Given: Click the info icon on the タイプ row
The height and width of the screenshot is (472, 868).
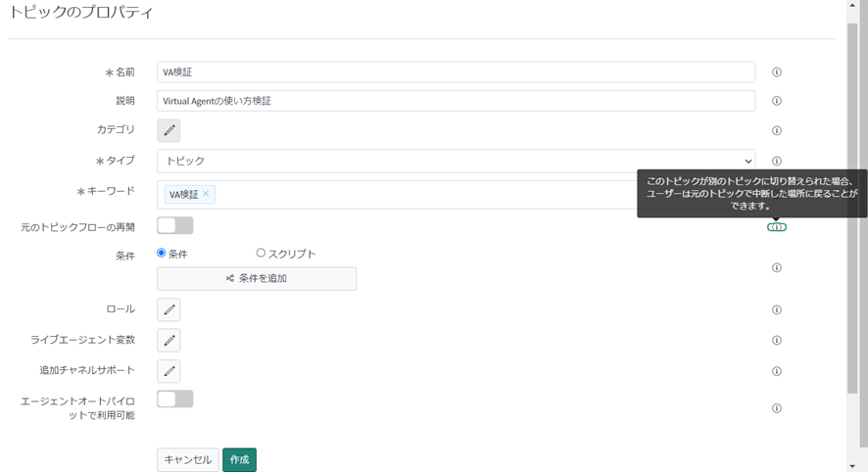Looking at the screenshot, I should pyautogui.click(x=777, y=161).
